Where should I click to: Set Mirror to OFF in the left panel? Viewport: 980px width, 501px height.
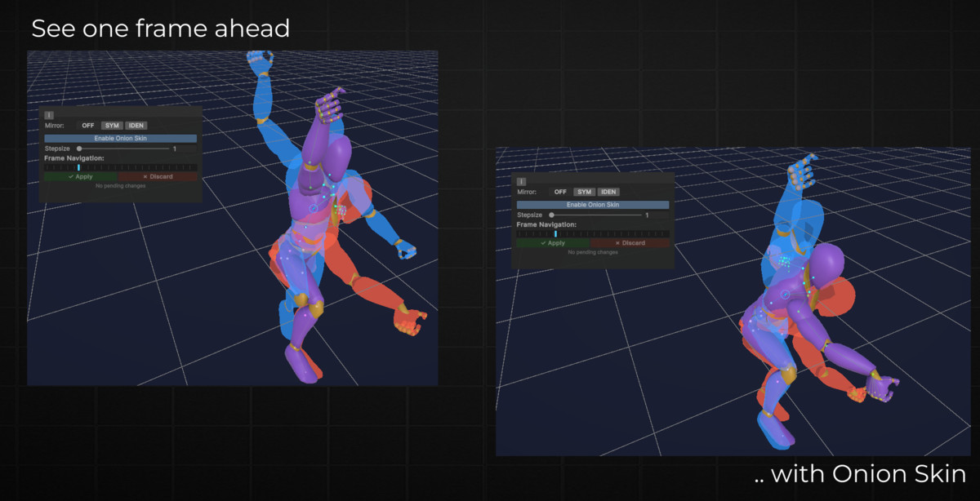[x=88, y=126]
